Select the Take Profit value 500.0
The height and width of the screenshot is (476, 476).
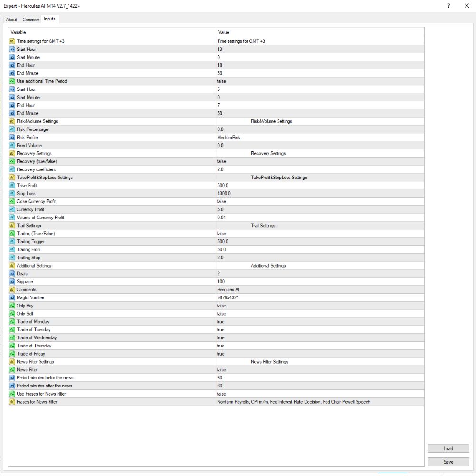[x=223, y=186]
